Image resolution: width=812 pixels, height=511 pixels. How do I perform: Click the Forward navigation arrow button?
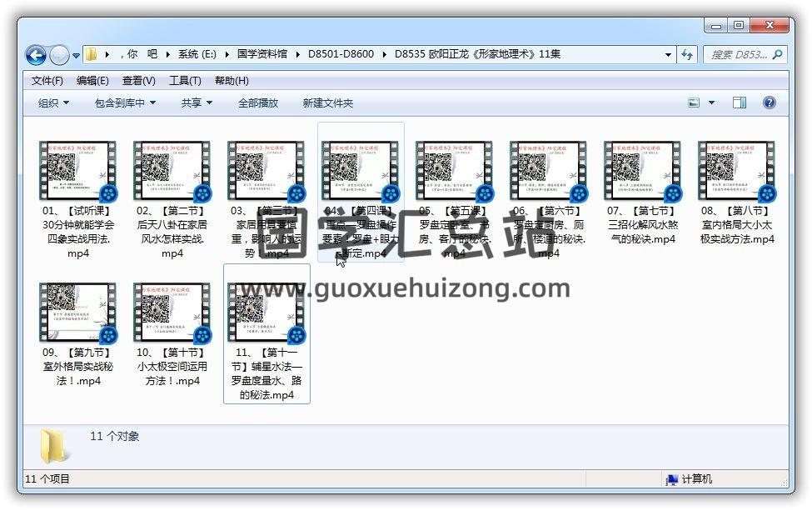point(59,55)
